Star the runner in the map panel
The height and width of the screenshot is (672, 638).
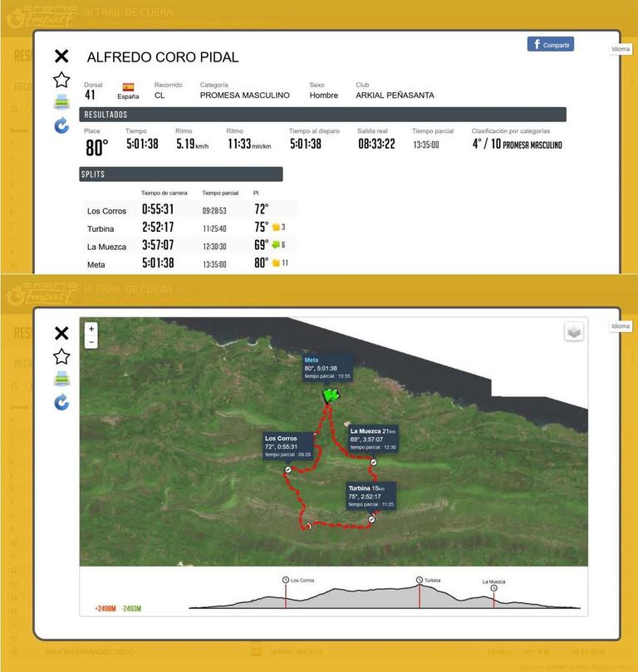coord(61,356)
